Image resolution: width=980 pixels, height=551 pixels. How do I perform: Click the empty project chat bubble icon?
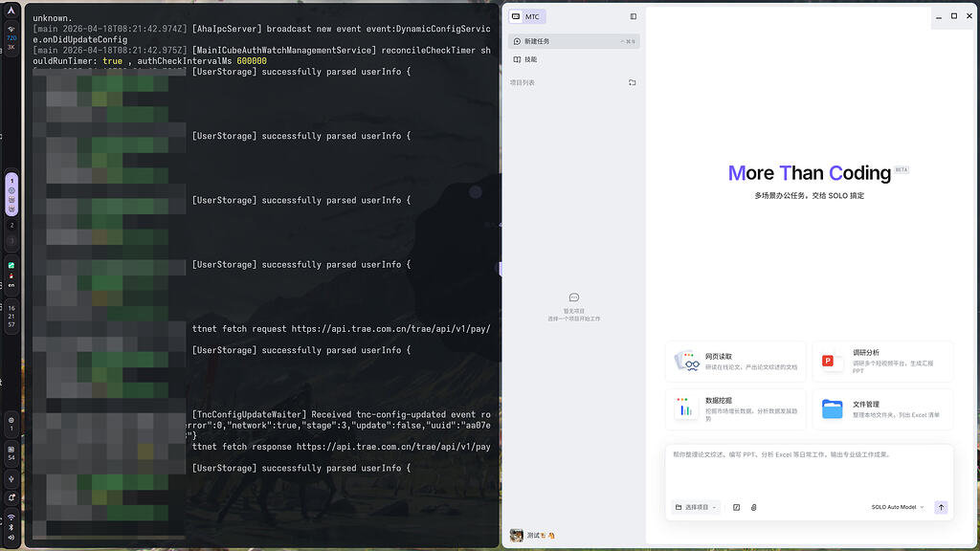[574, 298]
